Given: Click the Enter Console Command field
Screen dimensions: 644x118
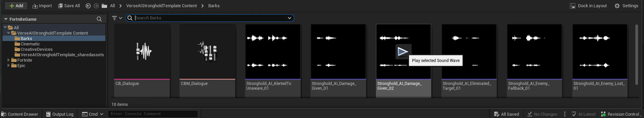Looking at the screenshot, I should 153,114.
